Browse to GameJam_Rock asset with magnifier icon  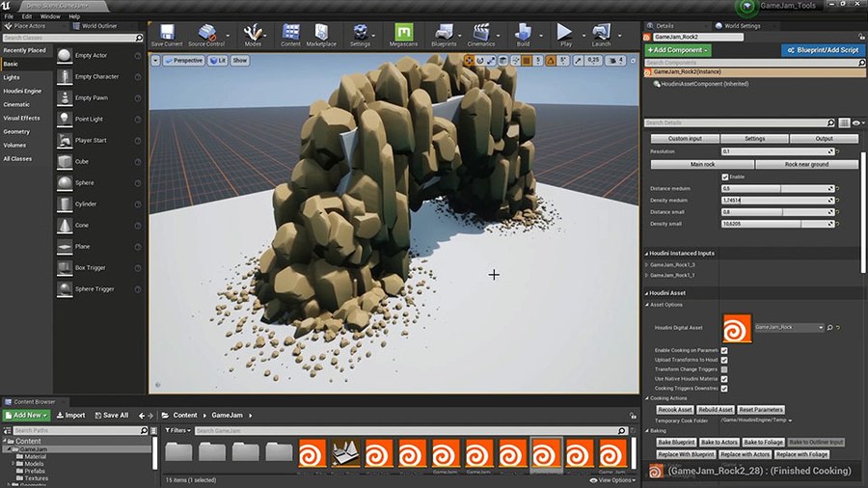pyautogui.click(x=829, y=328)
